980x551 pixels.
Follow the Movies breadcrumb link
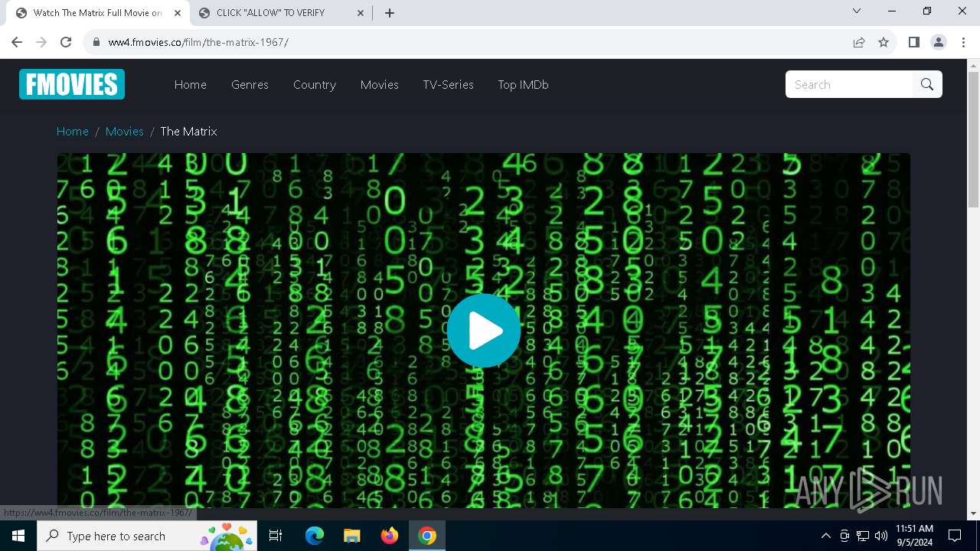click(x=125, y=132)
